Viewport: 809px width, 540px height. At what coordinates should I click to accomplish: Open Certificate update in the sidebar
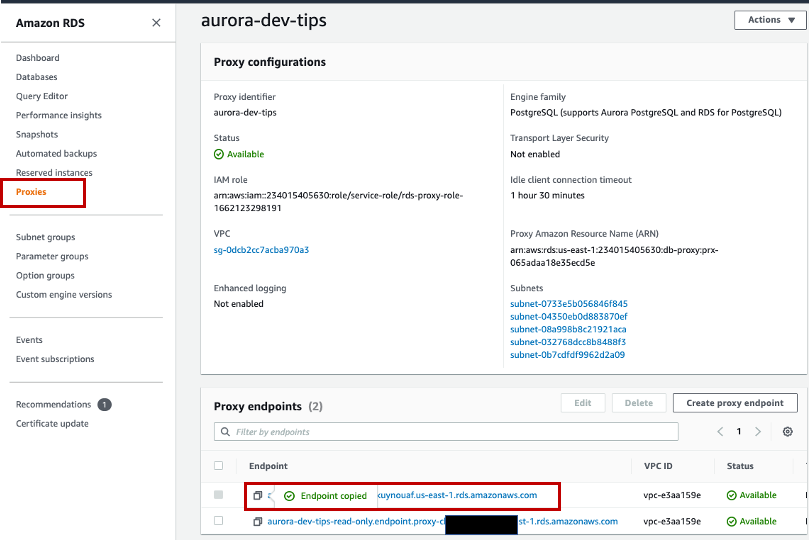[x=52, y=423]
